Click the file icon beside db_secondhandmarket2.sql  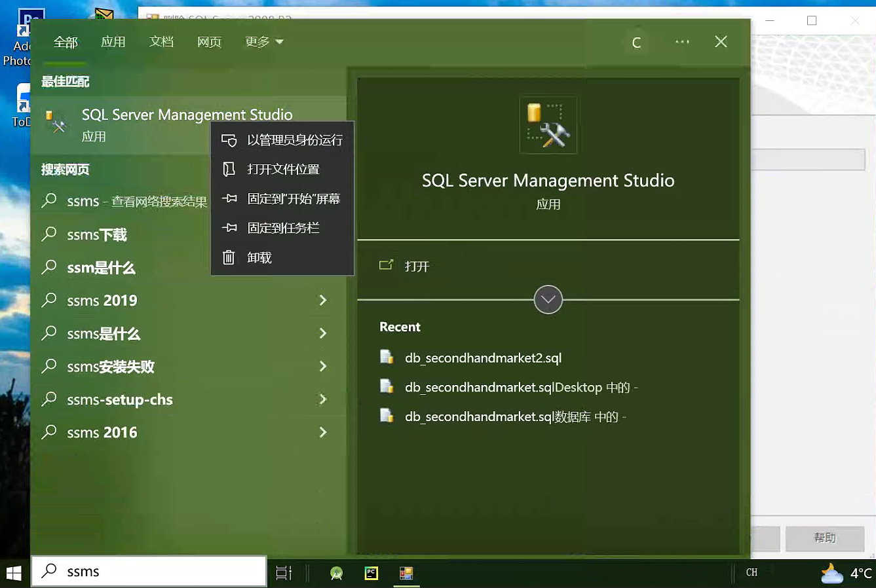(x=387, y=358)
